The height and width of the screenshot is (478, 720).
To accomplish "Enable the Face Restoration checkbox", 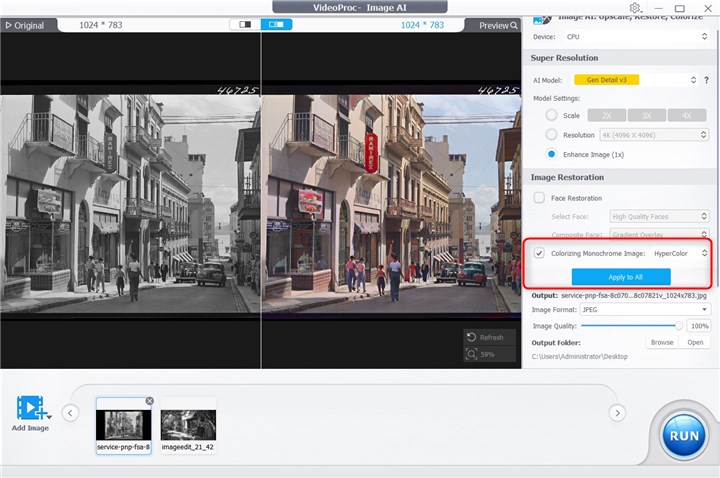I will click(540, 198).
